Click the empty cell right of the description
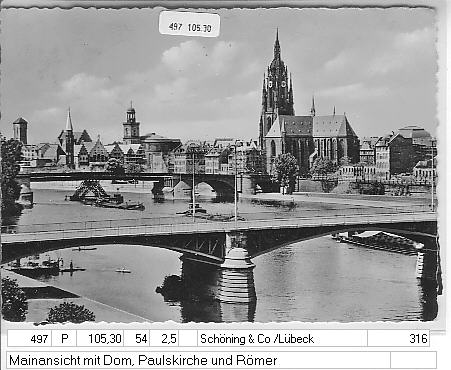451x370 pixels. [413, 360]
